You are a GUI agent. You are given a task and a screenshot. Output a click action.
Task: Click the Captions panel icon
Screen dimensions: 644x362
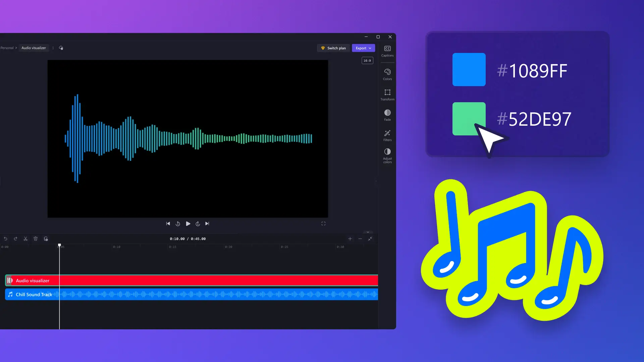coord(387,51)
